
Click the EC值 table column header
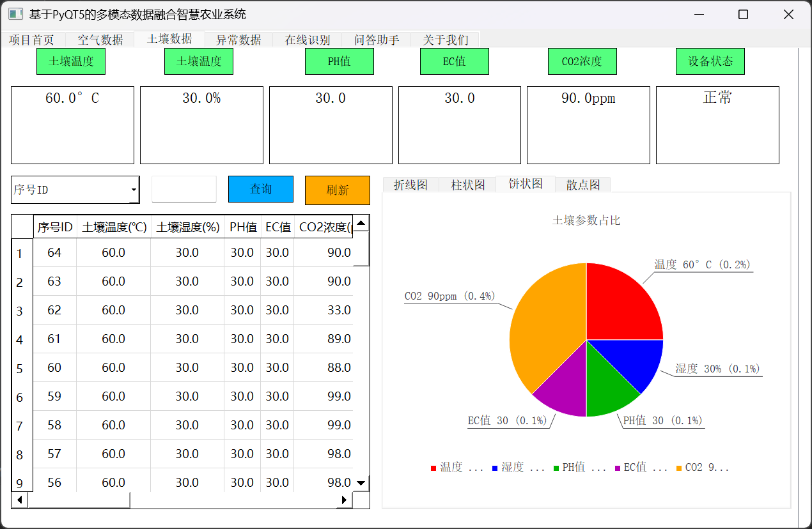[x=278, y=227]
